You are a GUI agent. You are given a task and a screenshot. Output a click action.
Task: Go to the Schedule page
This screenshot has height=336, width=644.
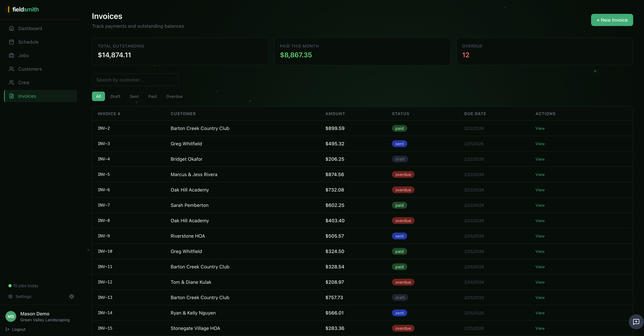point(41,42)
